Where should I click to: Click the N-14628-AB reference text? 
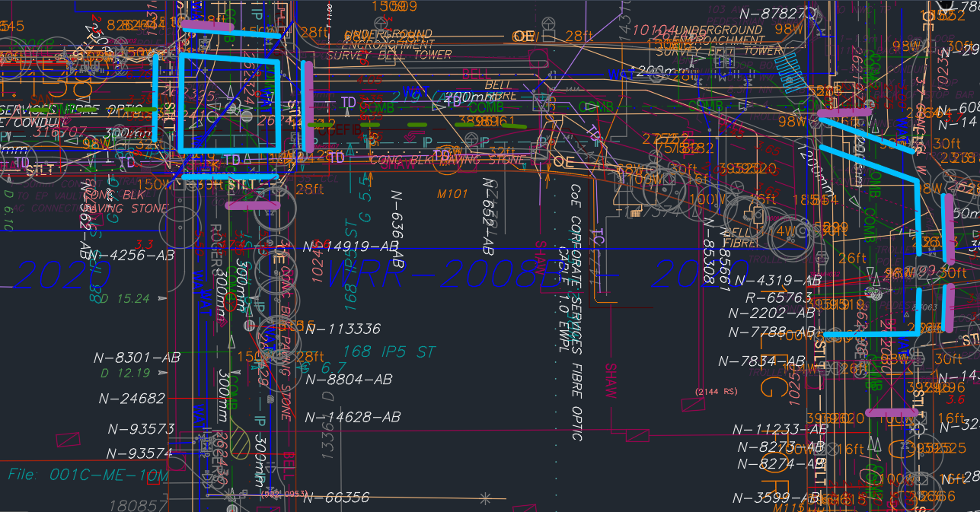pos(352,417)
